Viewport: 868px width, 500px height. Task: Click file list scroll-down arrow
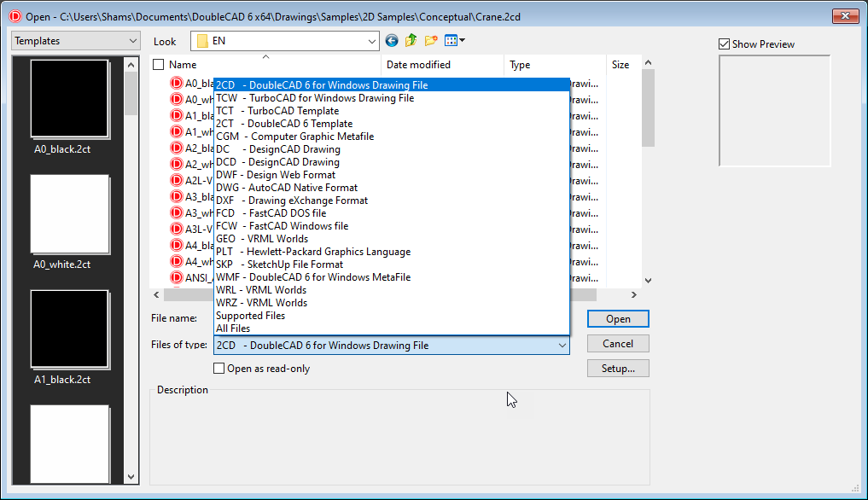click(649, 281)
